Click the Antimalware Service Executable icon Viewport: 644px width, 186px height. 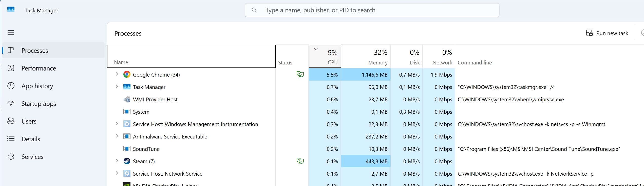point(127,136)
